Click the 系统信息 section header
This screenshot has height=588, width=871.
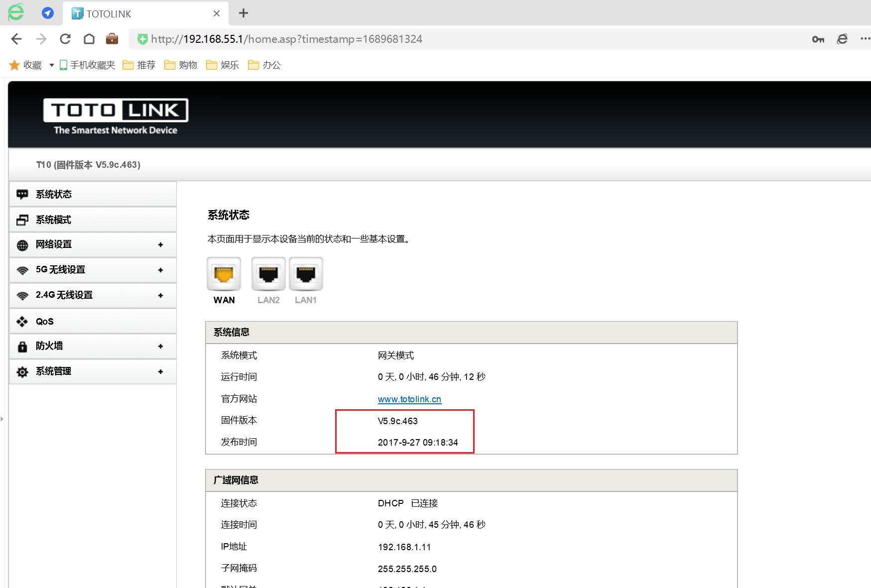point(471,333)
